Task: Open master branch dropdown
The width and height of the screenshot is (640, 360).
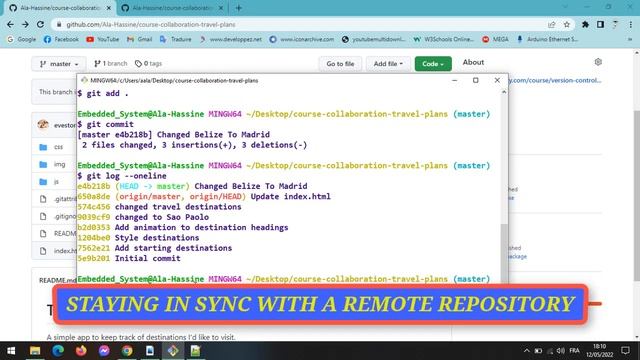Action: coord(59,64)
